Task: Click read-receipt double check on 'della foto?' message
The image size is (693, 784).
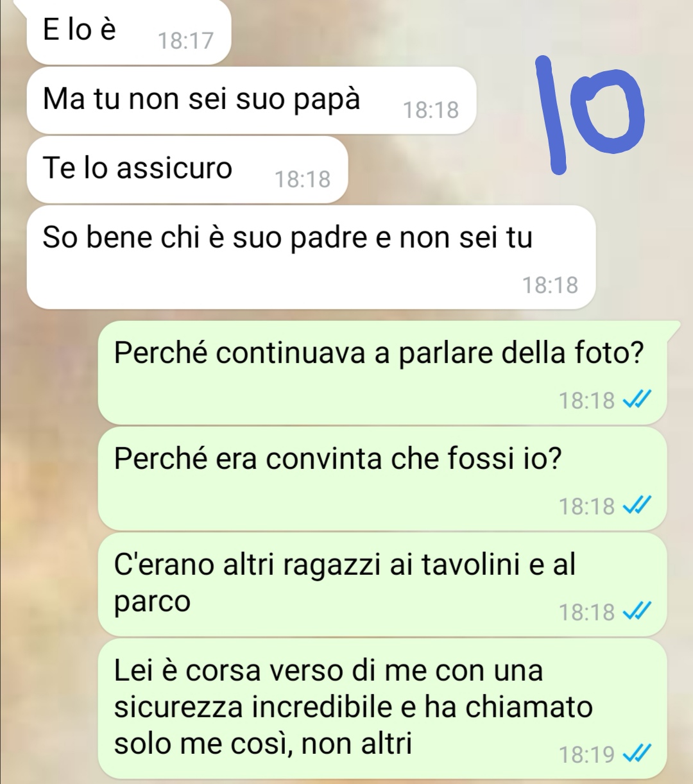Action: [x=637, y=400]
